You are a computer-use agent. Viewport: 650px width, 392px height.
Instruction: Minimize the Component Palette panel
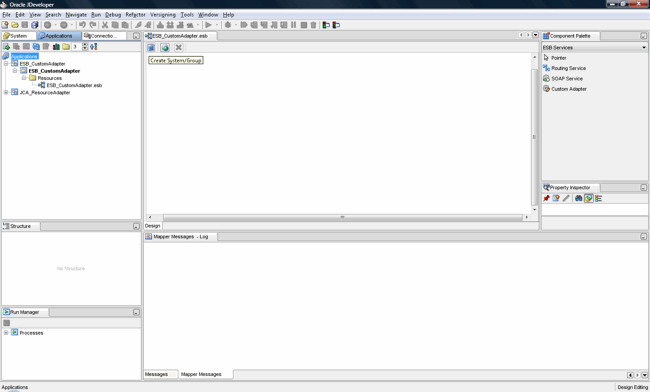[643, 36]
